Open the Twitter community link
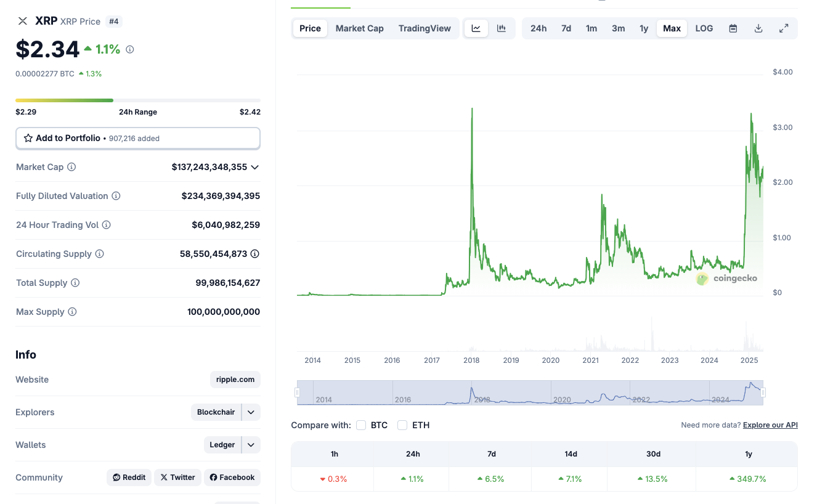The width and height of the screenshot is (833, 504). point(177,478)
